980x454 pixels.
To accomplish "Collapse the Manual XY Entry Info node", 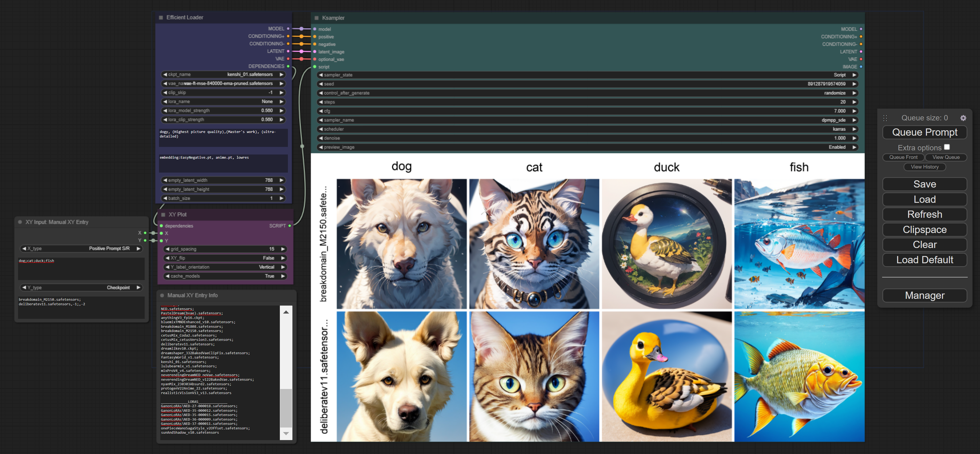I will (x=162, y=295).
